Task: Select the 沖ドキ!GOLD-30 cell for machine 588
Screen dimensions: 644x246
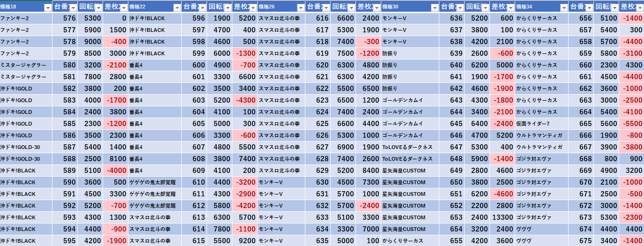Action: point(26,159)
